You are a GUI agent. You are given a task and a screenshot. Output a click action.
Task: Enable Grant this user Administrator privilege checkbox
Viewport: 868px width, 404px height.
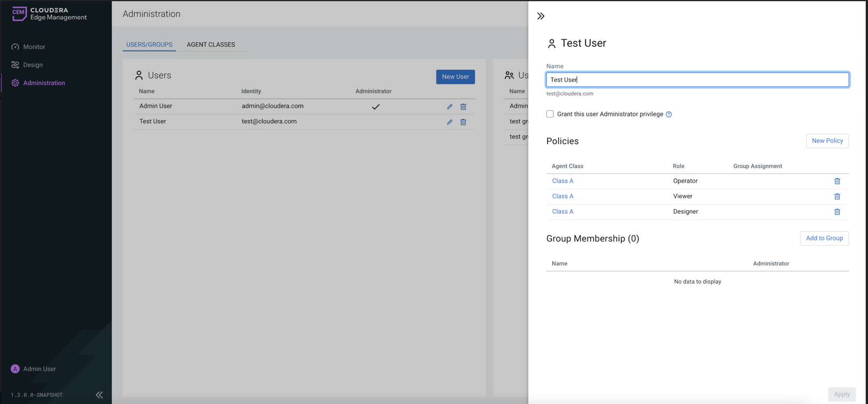pos(550,114)
